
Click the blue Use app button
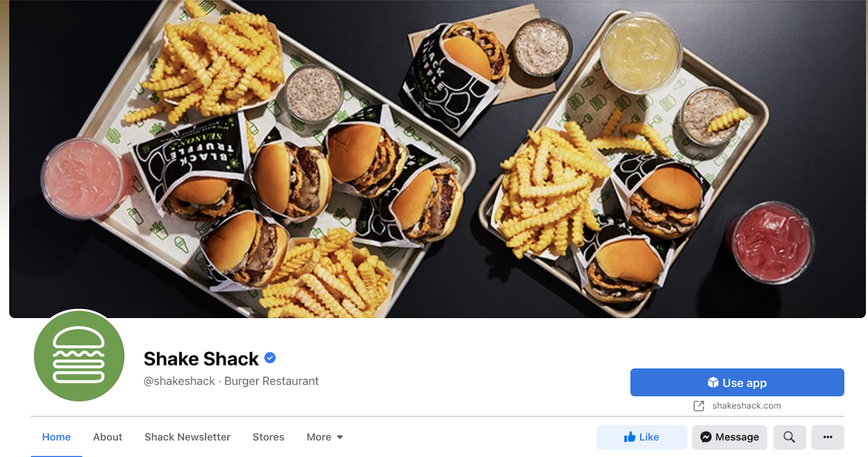[737, 383]
